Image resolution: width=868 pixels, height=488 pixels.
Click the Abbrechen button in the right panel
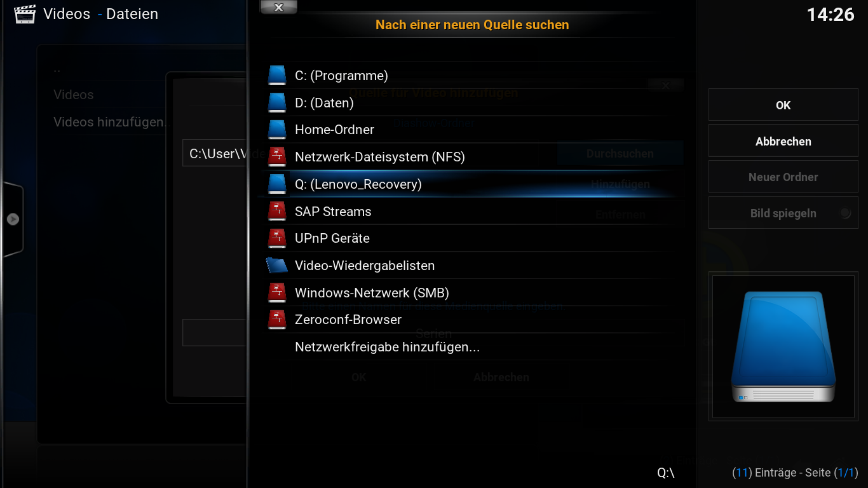pyautogui.click(x=783, y=141)
